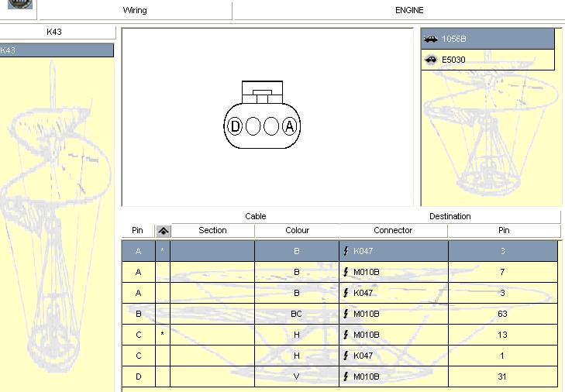The height and width of the screenshot is (392, 565).
Task: Click the Pin column header left of the sort arrow
Action: 137,230
